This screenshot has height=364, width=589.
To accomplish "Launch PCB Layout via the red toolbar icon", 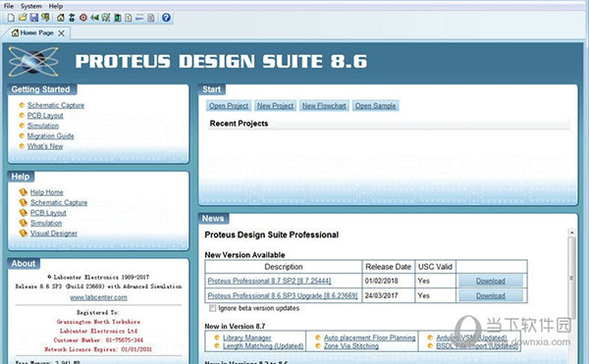I will (83, 18).
